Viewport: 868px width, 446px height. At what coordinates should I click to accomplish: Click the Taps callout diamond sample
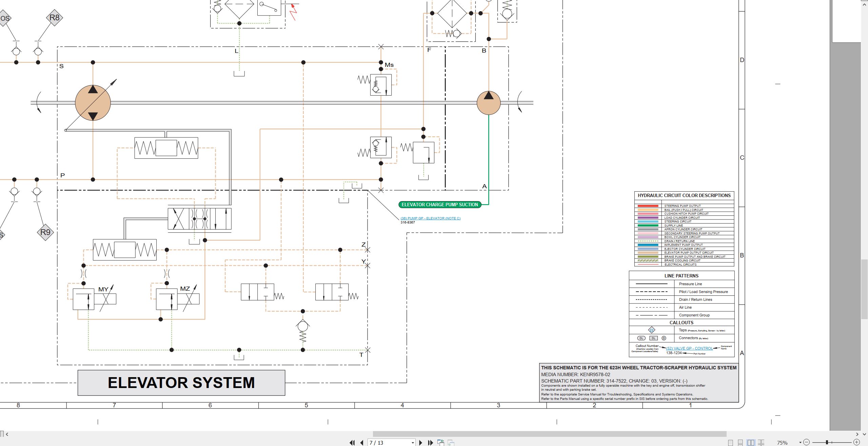coord(652,330)
